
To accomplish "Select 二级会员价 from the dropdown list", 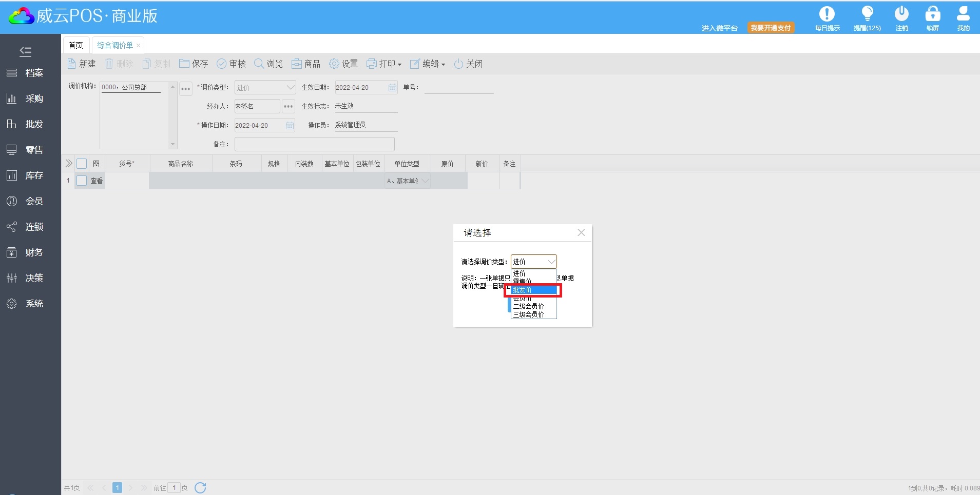I will point(533,306).
